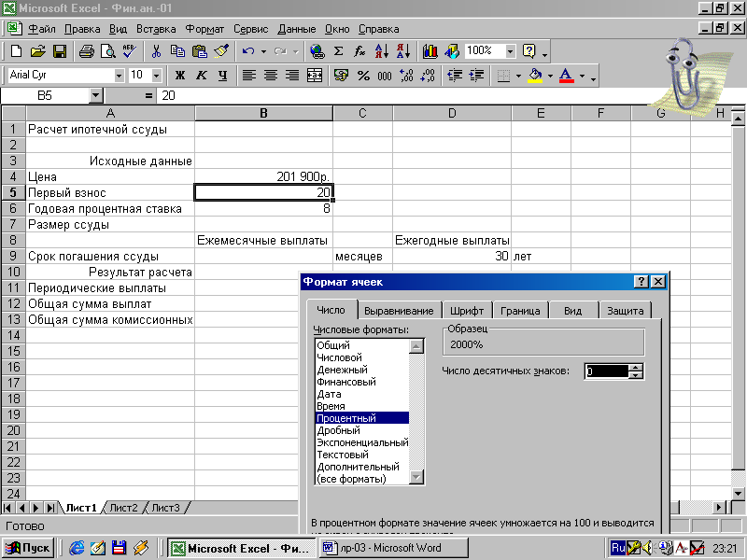Insert hyperlink with globe icon
This screenshot has height=560, width=747.
[x=317, y=51]
